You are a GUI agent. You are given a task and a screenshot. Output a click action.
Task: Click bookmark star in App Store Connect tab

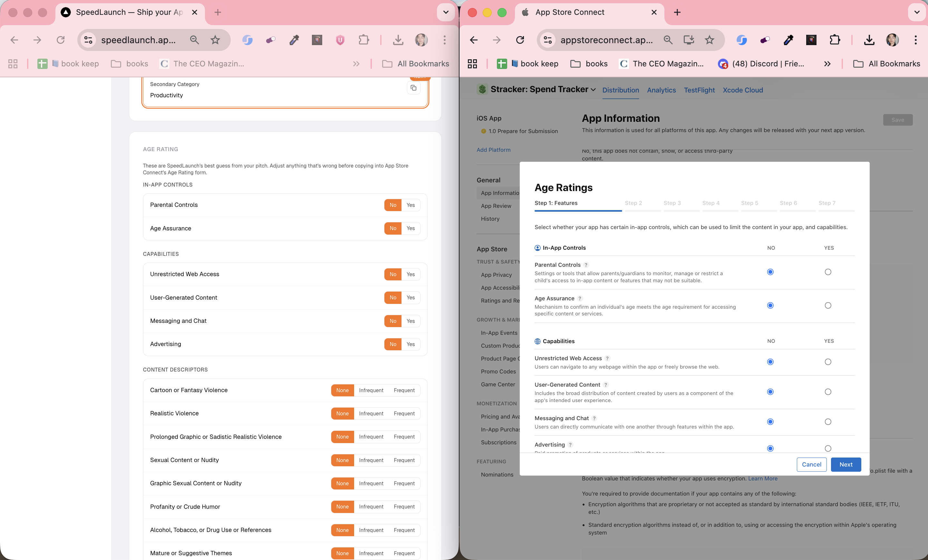709,40
